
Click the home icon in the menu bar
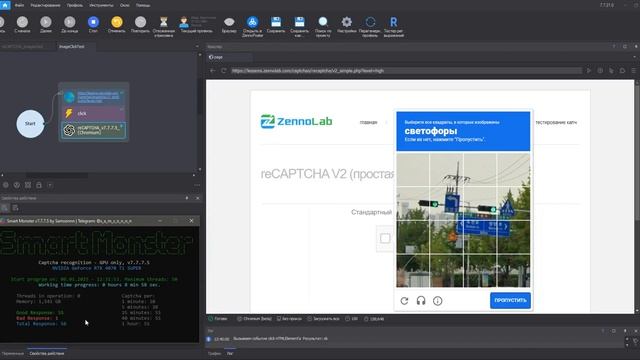coord(5,5)
